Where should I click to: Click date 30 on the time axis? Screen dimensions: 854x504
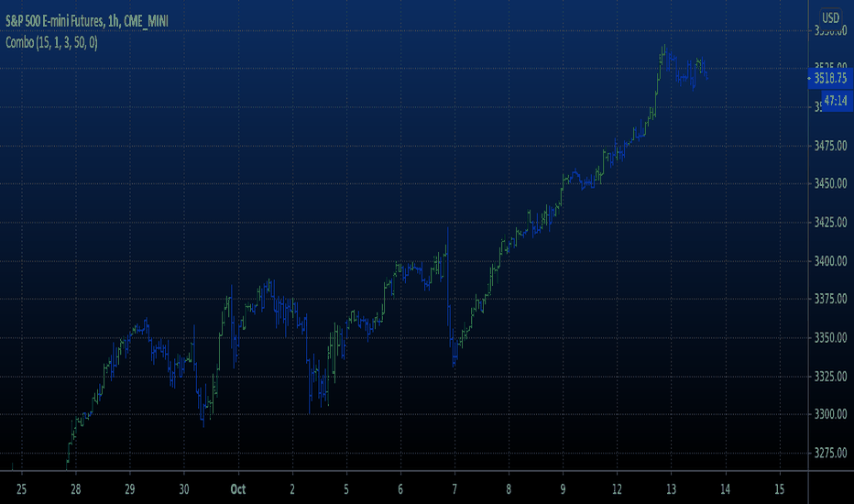pyautogui.click(x=184, y=489)
